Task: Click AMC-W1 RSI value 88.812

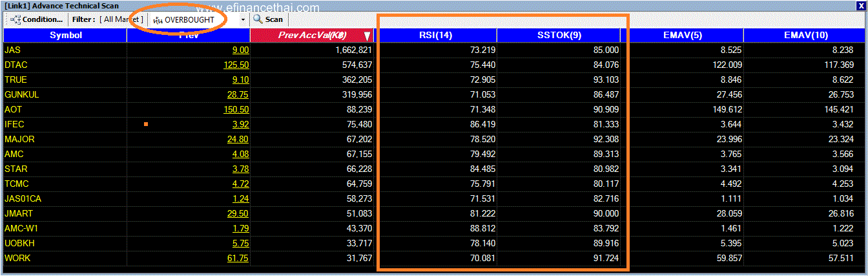Action: pos(483,228)
